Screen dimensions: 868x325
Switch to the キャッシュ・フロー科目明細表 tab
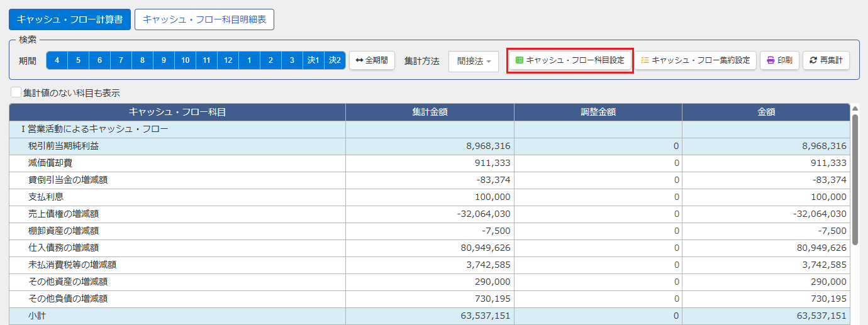(204, 19)
